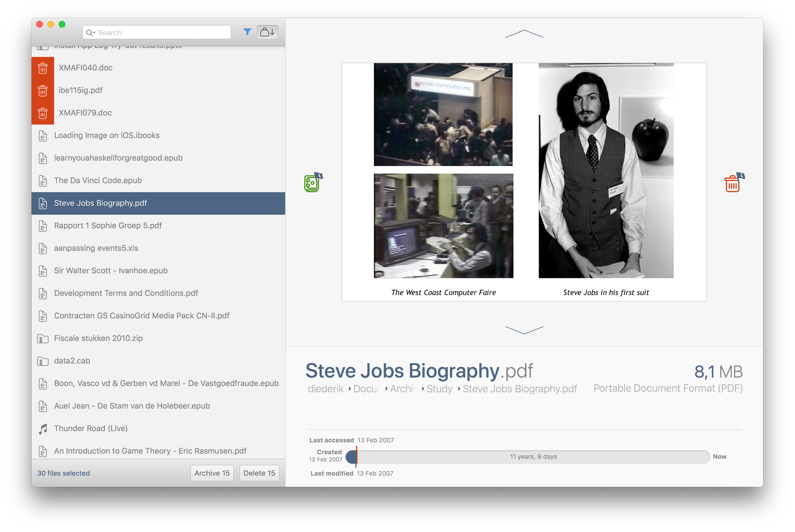Select Boon, Vasco vd De Vastgoedfraude.epub
The width and height of the screenshot is (795, 532).
pos(158,383)
